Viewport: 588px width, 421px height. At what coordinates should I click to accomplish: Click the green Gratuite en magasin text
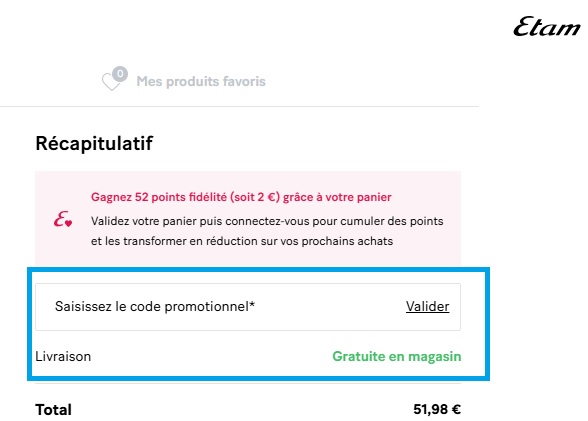397,356
